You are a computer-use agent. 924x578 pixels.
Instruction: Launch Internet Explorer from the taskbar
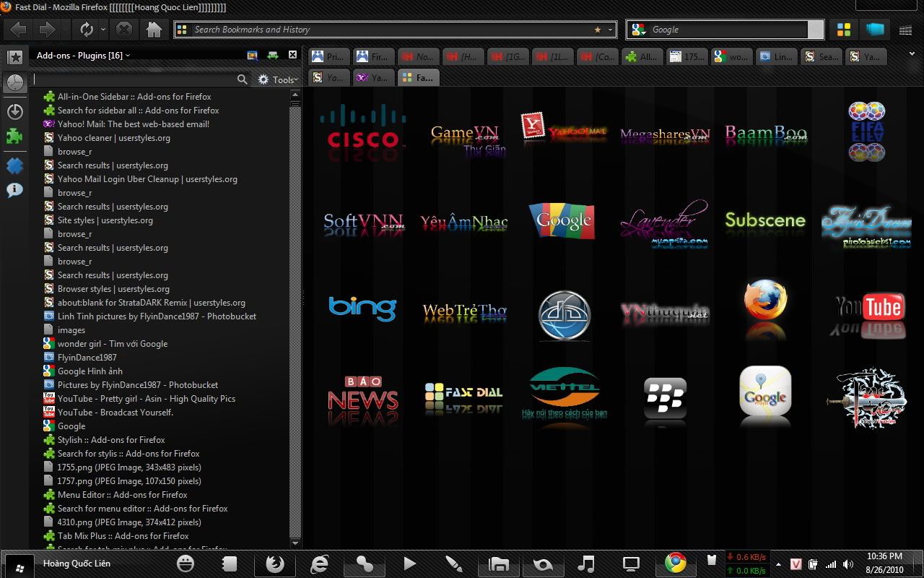coord(319,564)
